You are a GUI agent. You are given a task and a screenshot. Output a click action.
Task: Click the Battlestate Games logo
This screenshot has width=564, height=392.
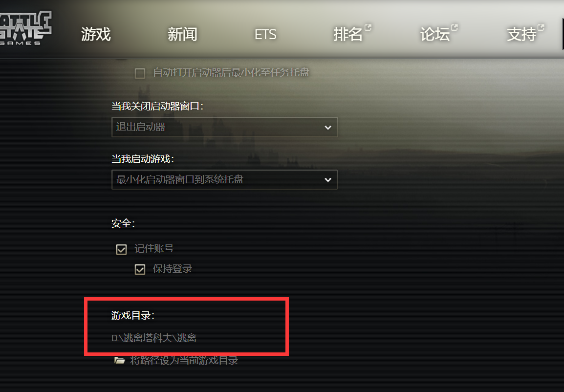(25, 28)
